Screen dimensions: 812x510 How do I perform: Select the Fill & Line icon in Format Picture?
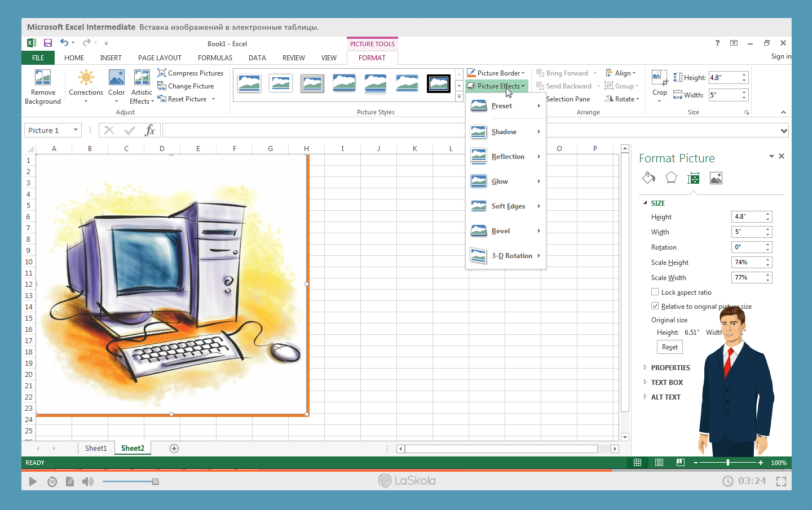(648, 179)
